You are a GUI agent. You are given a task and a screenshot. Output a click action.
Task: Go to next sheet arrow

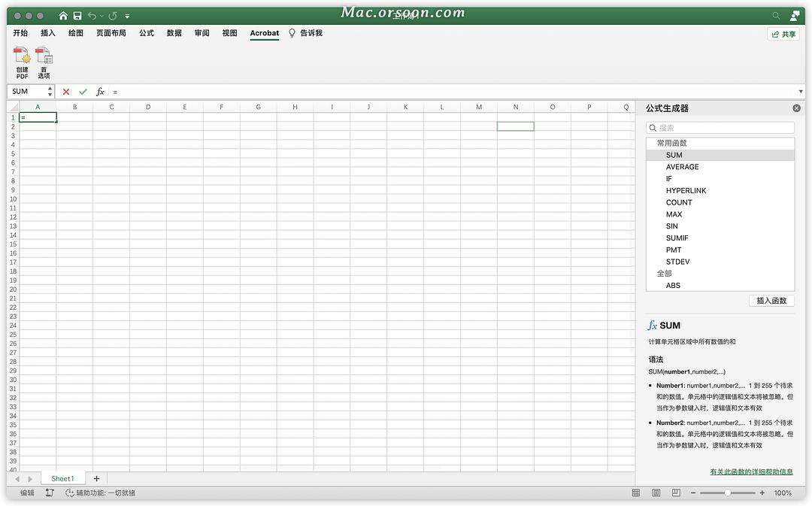29,480
